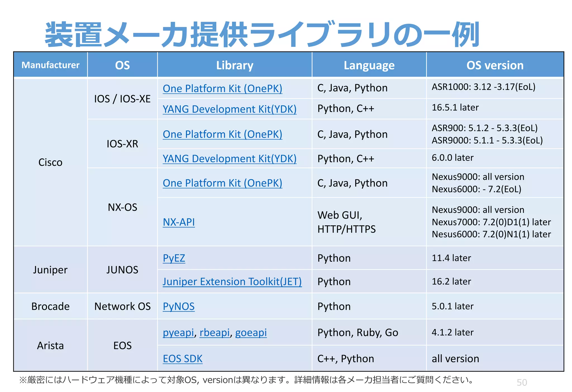Select the OS column header

tap(123, 65)
